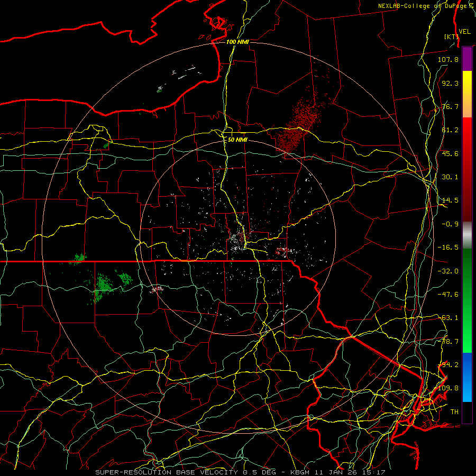Select the 30.1 velocity scale value

click(x=450, y=177)
